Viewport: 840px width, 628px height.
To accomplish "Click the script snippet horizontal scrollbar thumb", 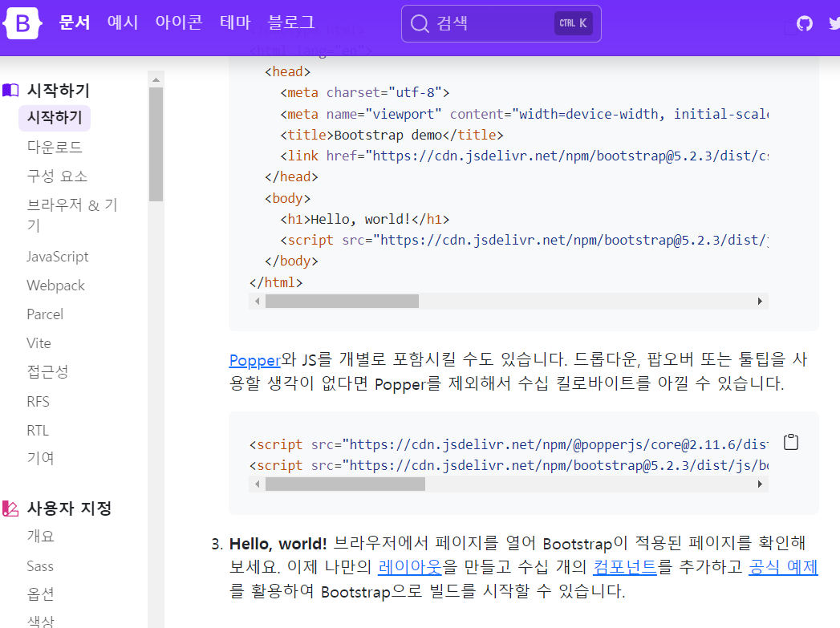I will pos(346,484).
